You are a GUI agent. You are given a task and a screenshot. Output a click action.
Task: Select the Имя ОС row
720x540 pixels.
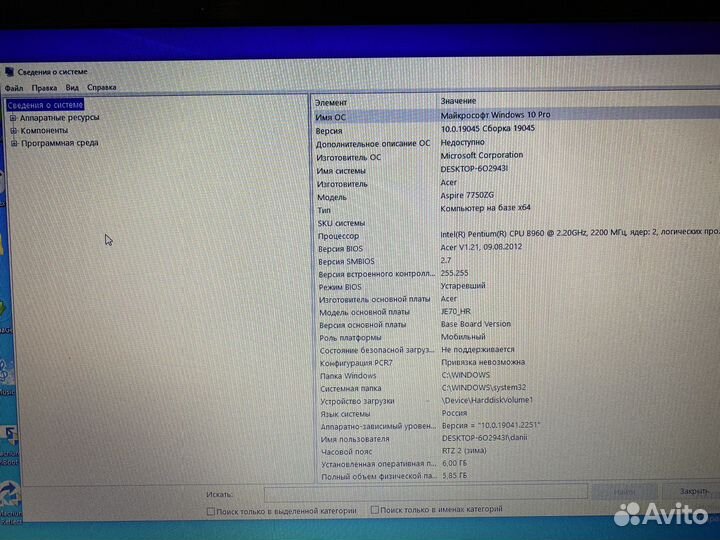[516, 116]
